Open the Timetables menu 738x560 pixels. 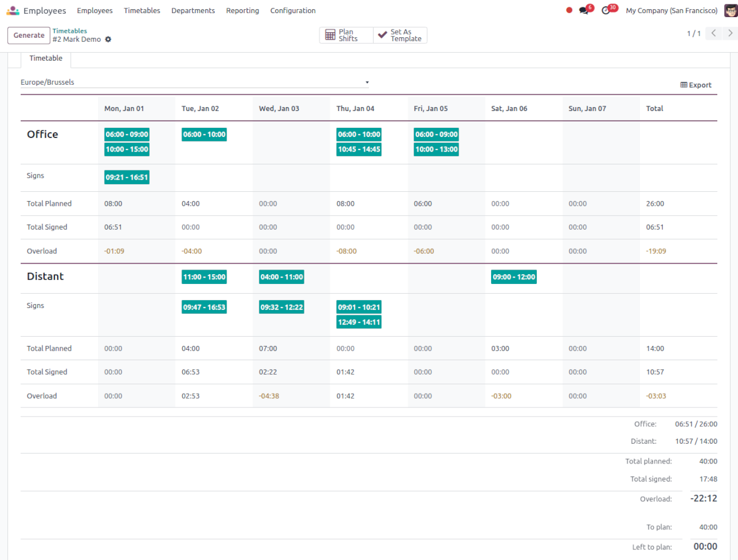[142, 10]
